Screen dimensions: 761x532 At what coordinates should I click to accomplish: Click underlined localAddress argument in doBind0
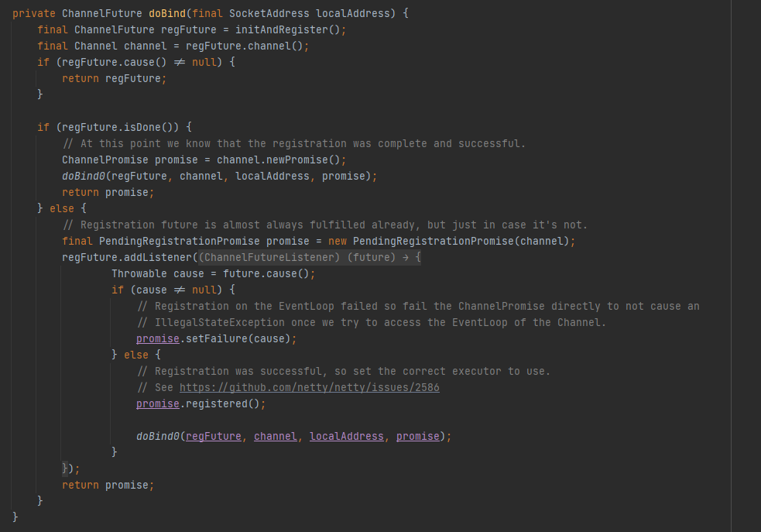pos(346,436)
